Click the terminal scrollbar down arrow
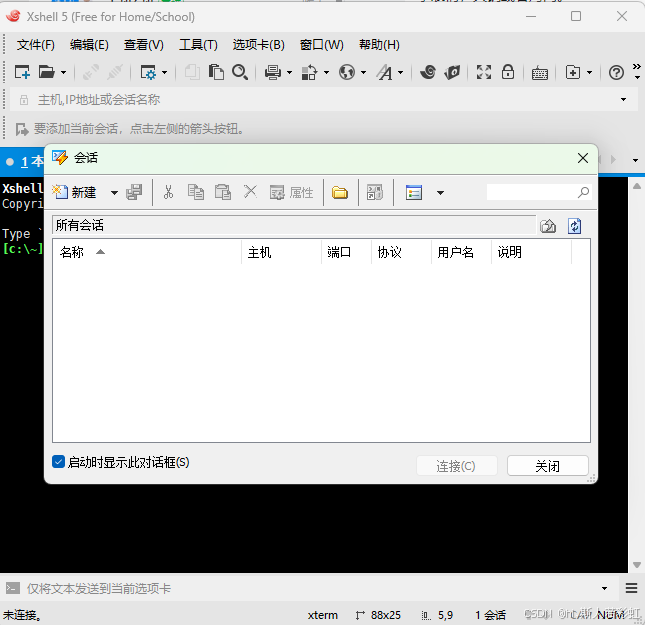Screen dimensions: 645x625 click(637, 565)
